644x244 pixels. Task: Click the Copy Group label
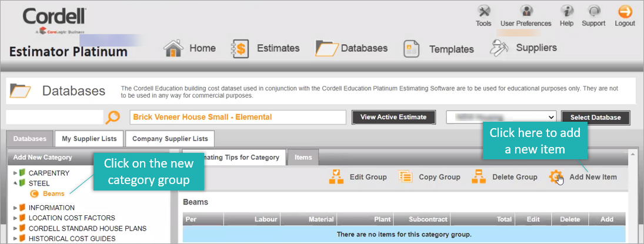coord(439,177)
